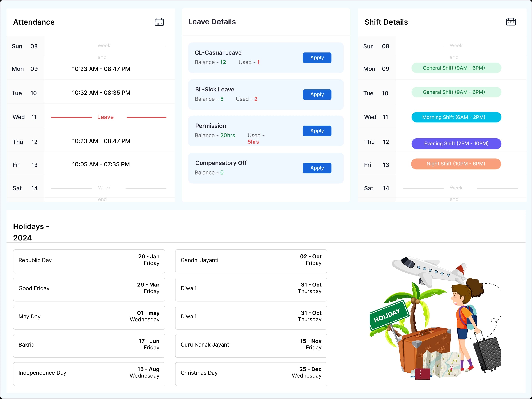The width and height of the screenshot is (532, 399).
Task: Apply for Compensatory Off
Action: 317,168
